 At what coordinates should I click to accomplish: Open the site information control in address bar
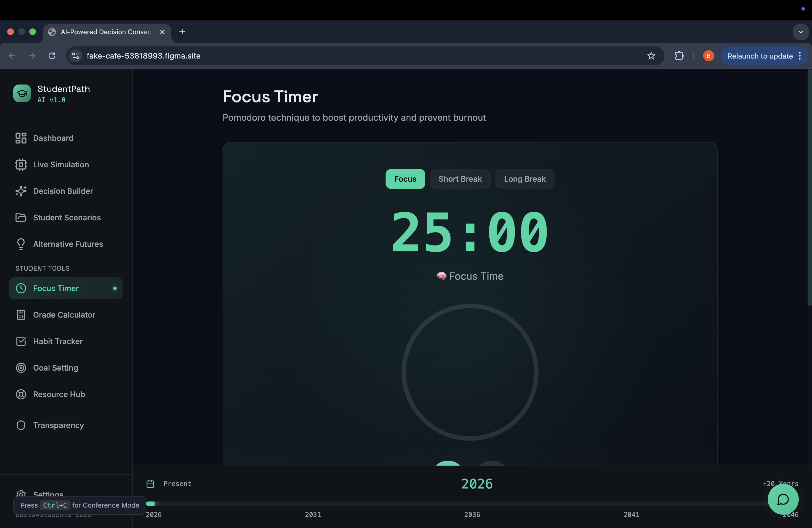(x=76, y=56)
